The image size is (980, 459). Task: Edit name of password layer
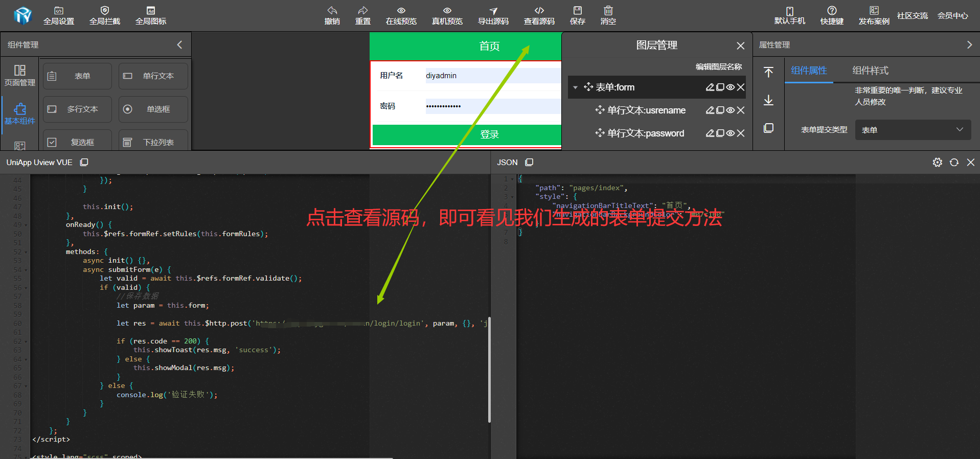(710, 133)
